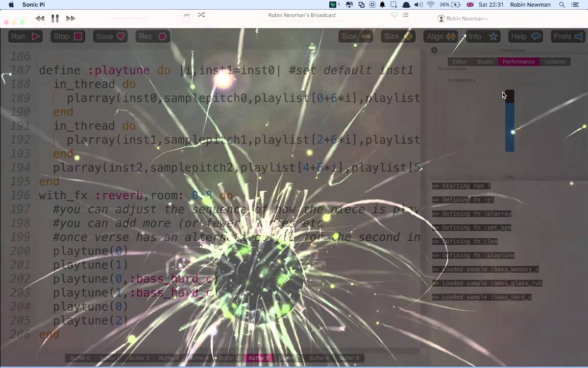Click 'Loaded sample :ambi_glass_rub' log line
588x368 pixels.
click(x=487, y=283)
